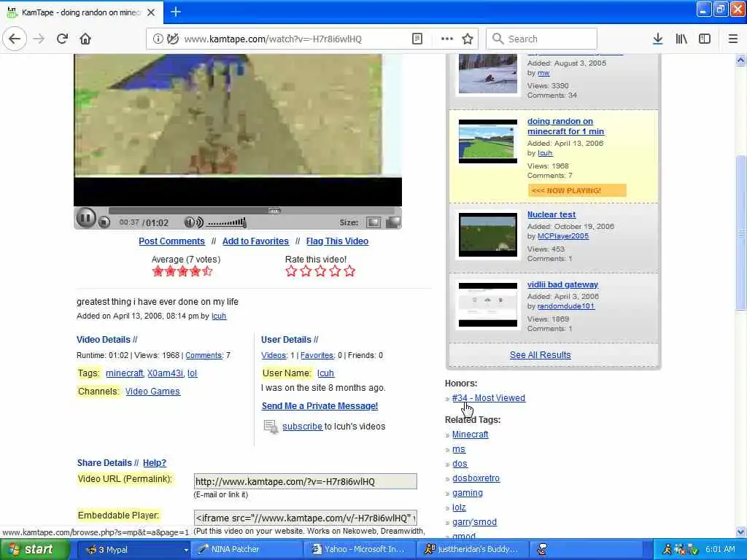Open the downloads panel
Viewport: 747px width, 560px height.
coord(658,39)
